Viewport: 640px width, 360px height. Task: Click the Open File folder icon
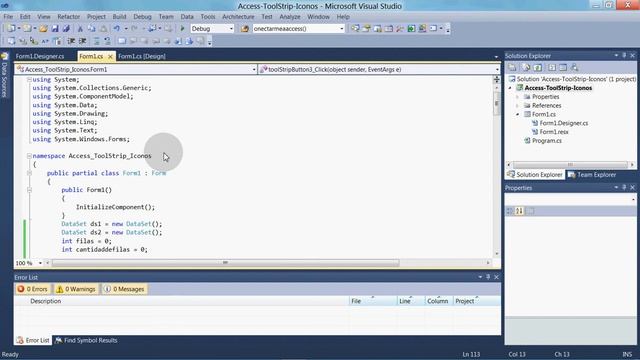click(43, 29)
